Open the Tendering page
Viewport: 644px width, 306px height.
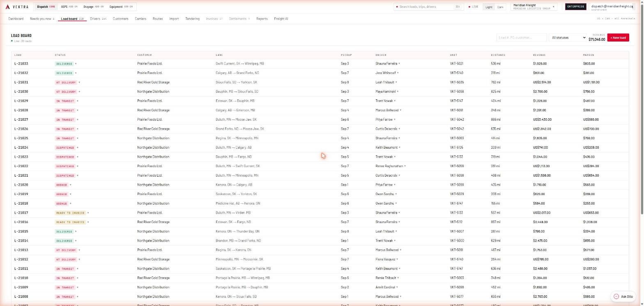click(192, 19)
